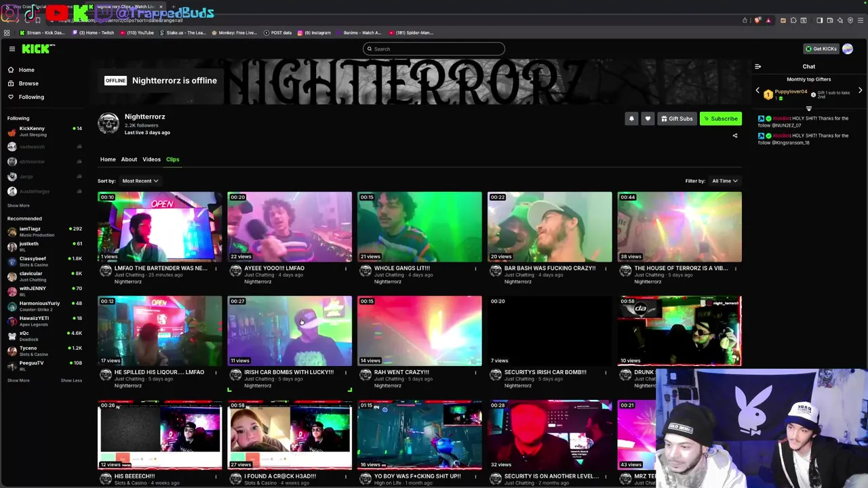Open options for LMFAO THE BARTENDER clip
The image size is (868, 488).
point(216,268)
